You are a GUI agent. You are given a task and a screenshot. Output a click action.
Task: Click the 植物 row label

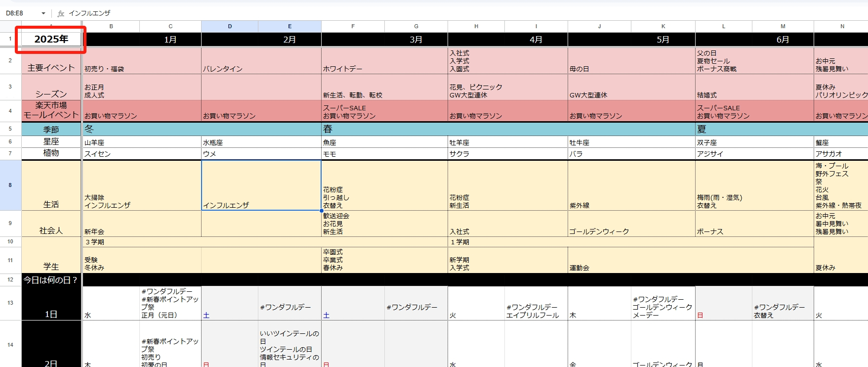(x=51, y=153)
